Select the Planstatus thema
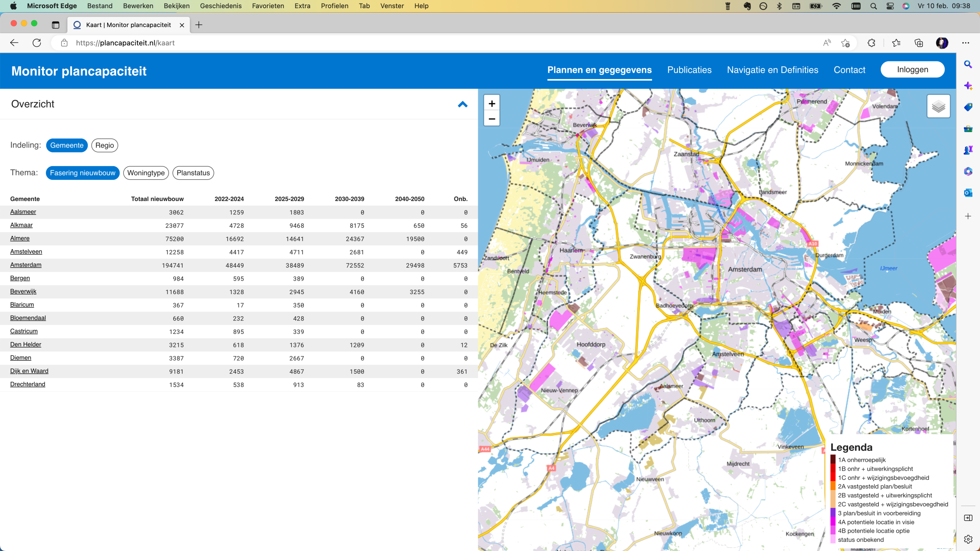The width and height of the screenshot is (980, 551). pos(193,173)
